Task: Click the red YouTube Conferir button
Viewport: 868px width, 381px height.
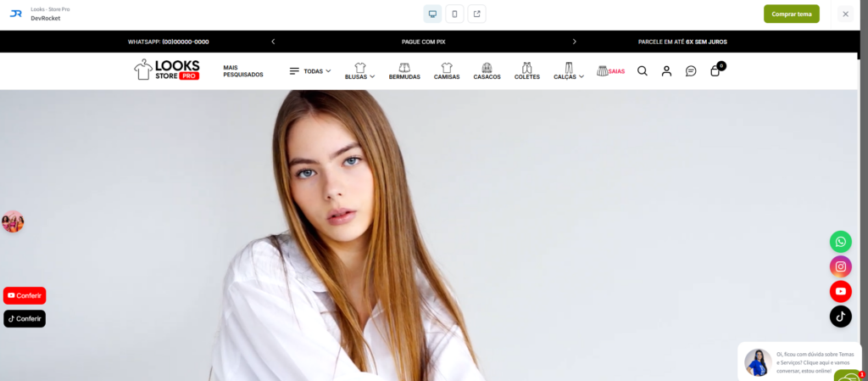Action: coord(25,295)
